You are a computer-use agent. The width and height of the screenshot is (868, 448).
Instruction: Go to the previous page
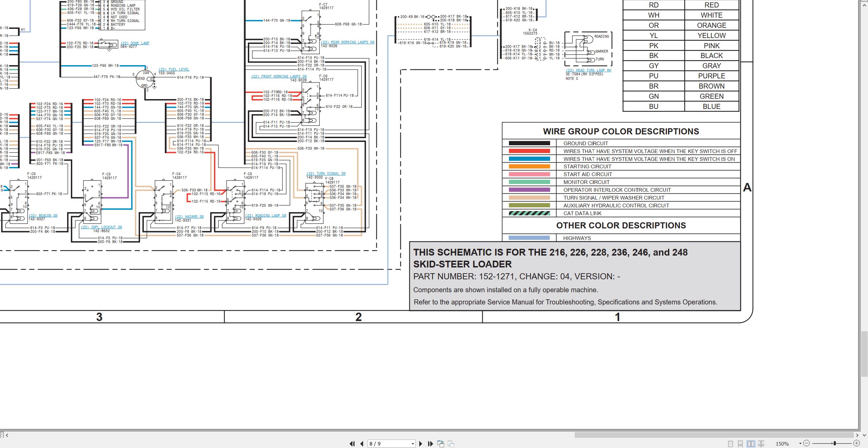(x=362, y=444)
